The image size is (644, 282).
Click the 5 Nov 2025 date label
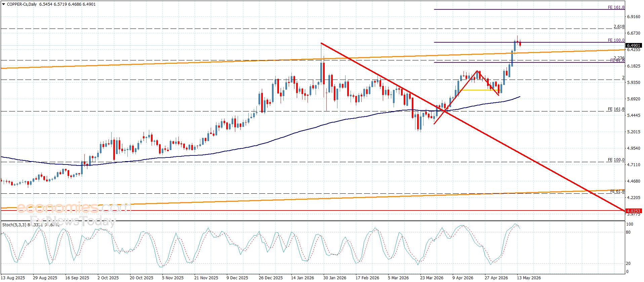(x=173, y=278)
